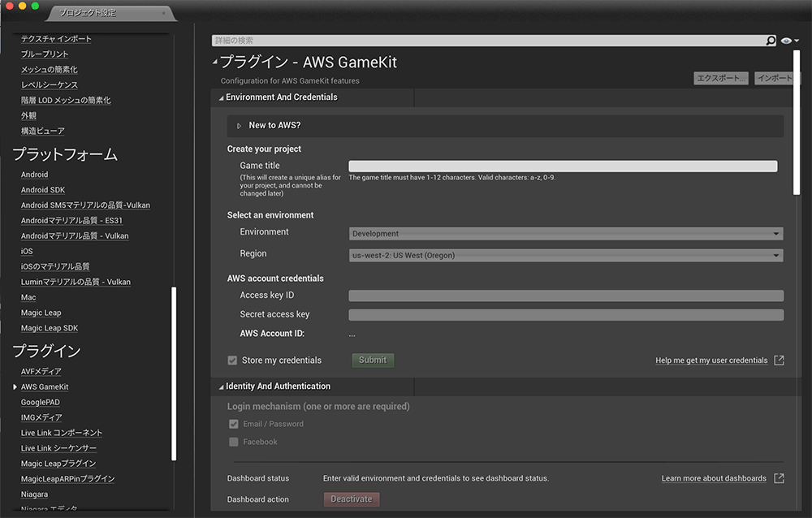Viewport: 812px width, 518px height.
Task: Open Mac platform settings
Action: 28,297
